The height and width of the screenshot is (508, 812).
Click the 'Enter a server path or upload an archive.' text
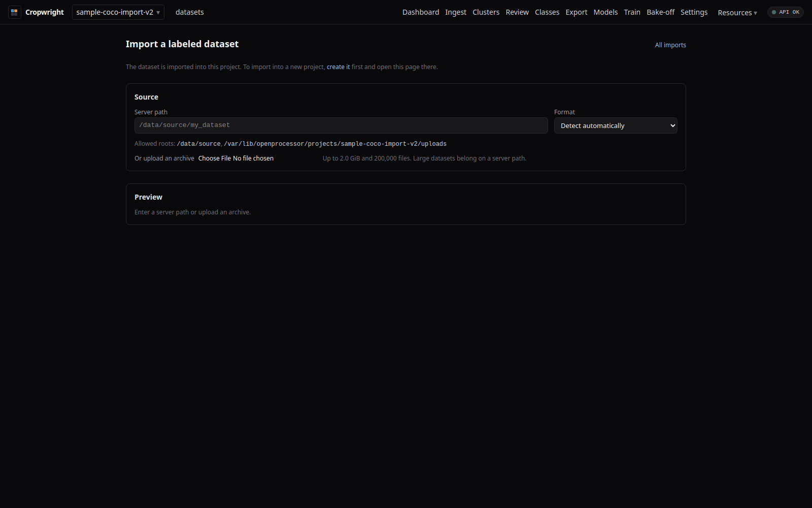(192, 212)
